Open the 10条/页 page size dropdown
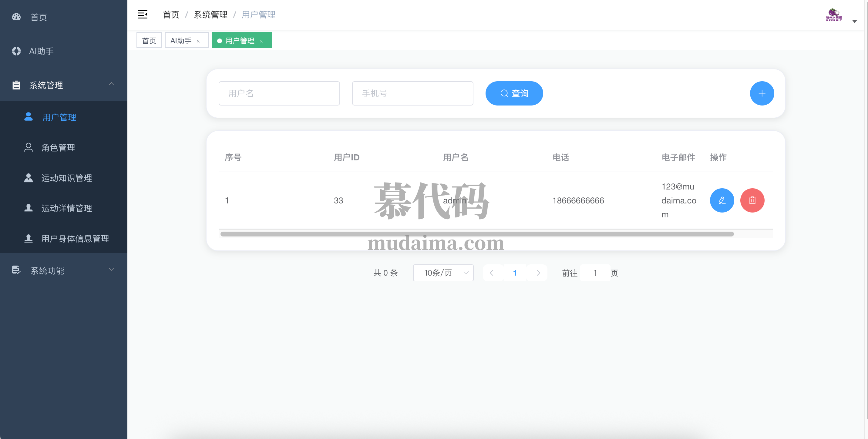The height and width of the screenshot is (439, 868). pyautogui.click(x=443, y=273)
